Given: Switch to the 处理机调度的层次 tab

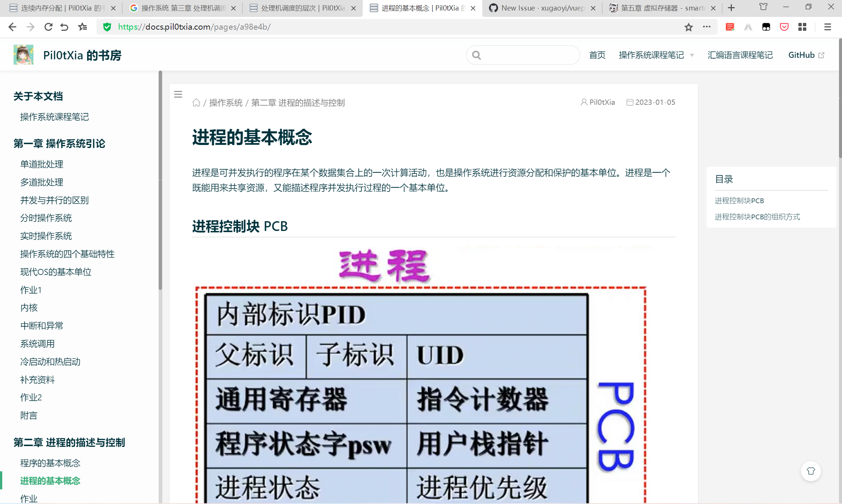Looking at the screenshot, I should coord(302,8).
